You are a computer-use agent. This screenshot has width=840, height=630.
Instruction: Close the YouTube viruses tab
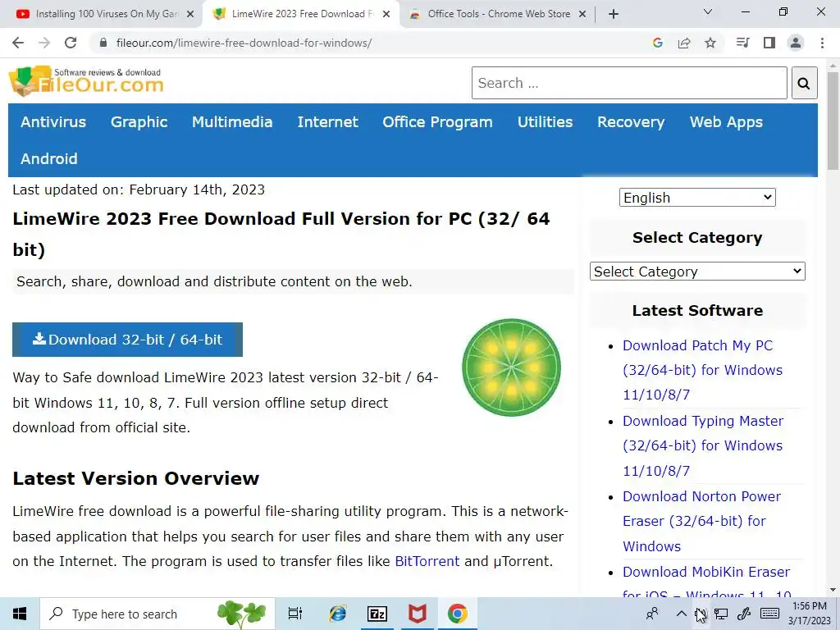point(190,15)
